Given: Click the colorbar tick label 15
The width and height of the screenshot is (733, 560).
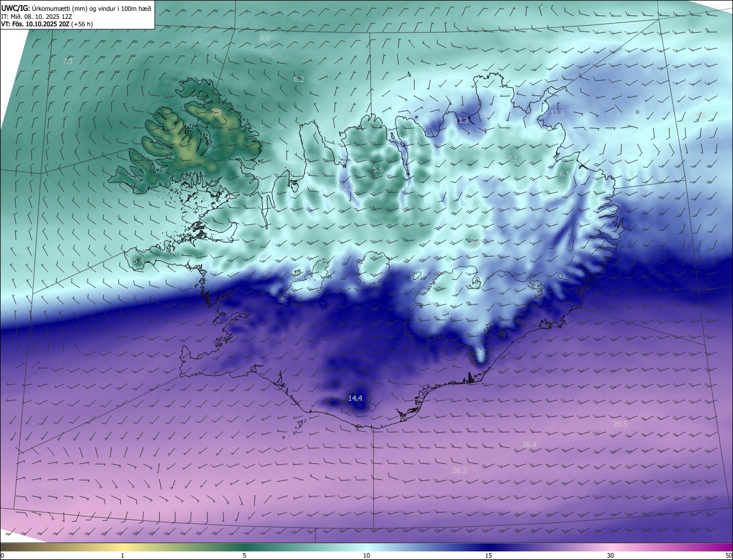Looking at the screenshot, I should (488, 555).
